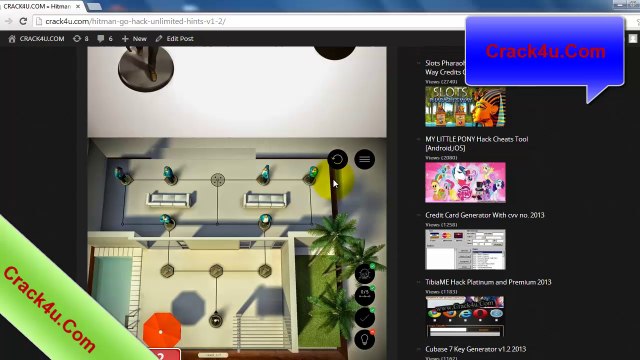The image size is (640, 360).
Task: Open the comments bubble showing 6
Action: [105, 39]
